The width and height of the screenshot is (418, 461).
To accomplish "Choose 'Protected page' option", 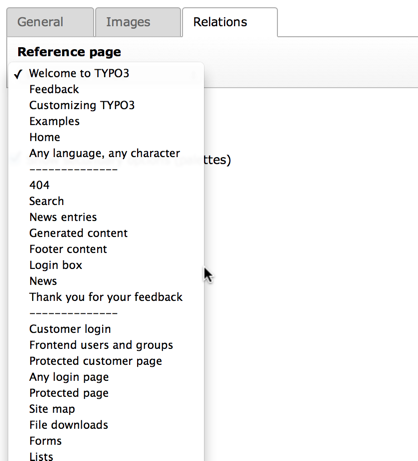I will 106,393.
